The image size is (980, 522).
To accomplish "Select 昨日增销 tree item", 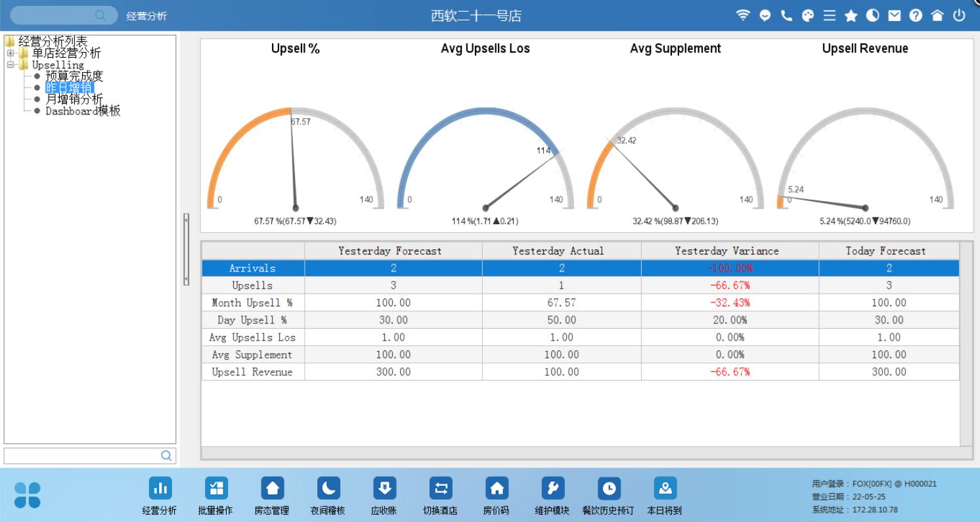I will [x=70, y=88].
